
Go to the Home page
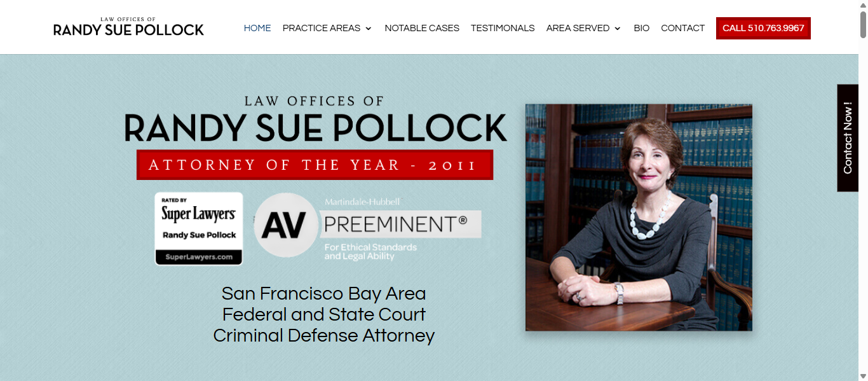click(x=257, y=28)
